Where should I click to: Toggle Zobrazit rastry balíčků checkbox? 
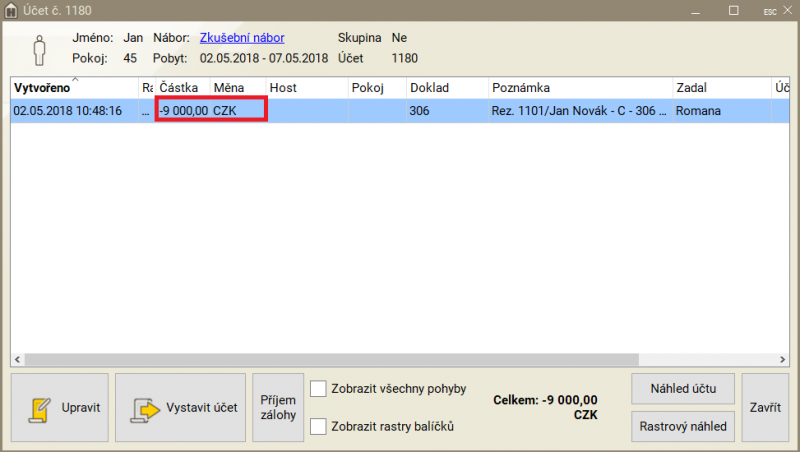(x=319, y=427)
